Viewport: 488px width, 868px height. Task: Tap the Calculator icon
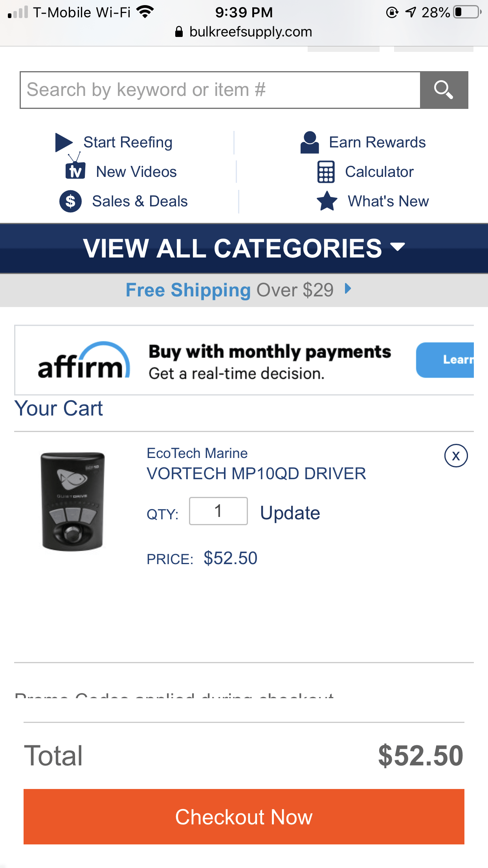(326, 172)
